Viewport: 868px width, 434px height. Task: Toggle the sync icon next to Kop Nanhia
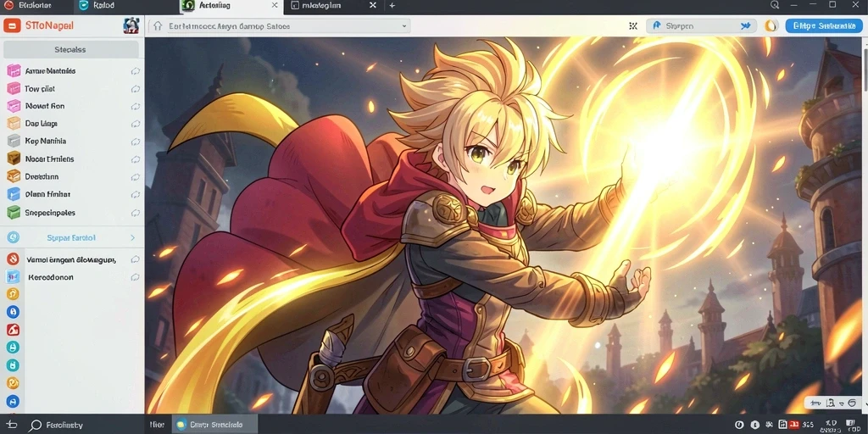click(x=135, y=142)
